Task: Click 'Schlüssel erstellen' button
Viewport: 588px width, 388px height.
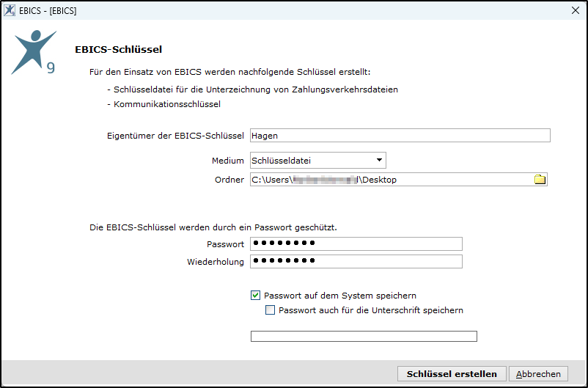Action: [x=452, y=374]
